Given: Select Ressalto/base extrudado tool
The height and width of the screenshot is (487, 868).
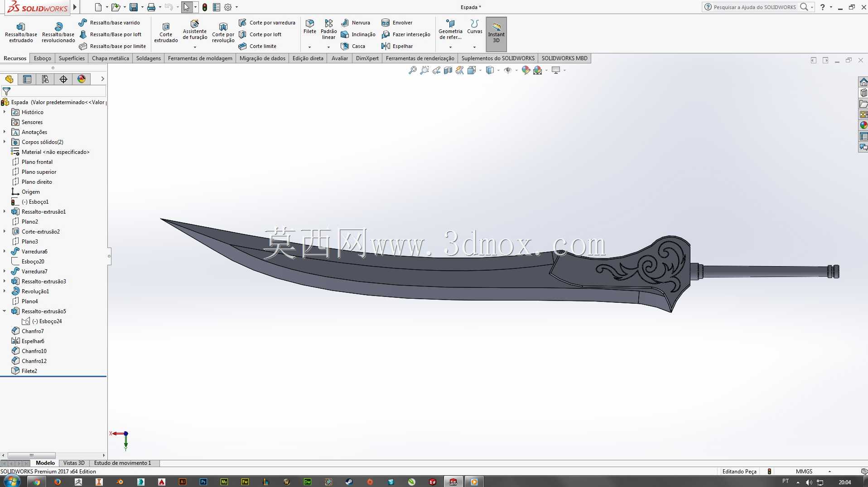Looking at the screenshot, I should coord(21,32).
